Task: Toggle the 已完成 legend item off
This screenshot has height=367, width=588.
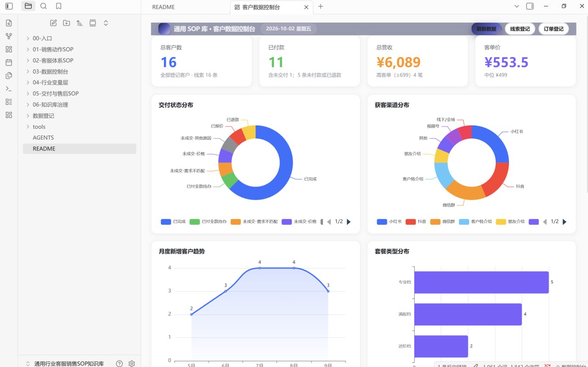Action: (x=173, y=222)
